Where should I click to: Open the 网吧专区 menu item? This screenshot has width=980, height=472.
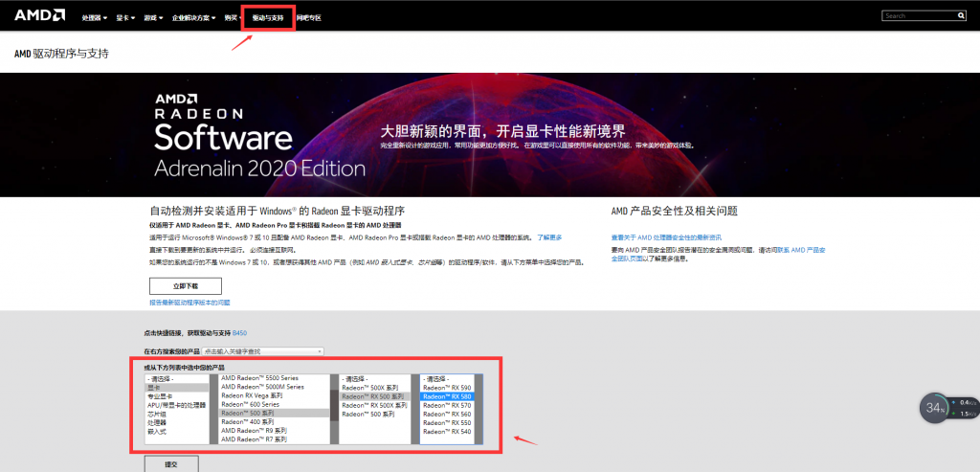click(309, 18)
